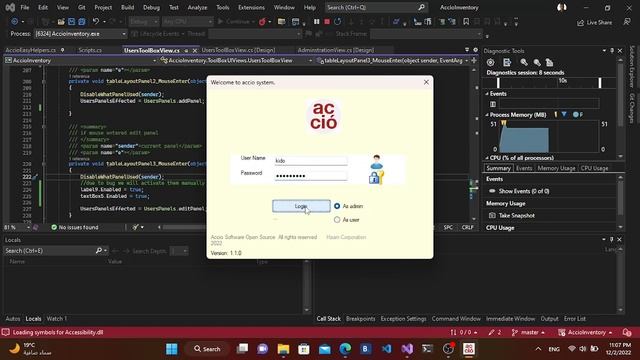Open the Error List tab
Viewport: 640px width, 360px height.
(575, 319)
